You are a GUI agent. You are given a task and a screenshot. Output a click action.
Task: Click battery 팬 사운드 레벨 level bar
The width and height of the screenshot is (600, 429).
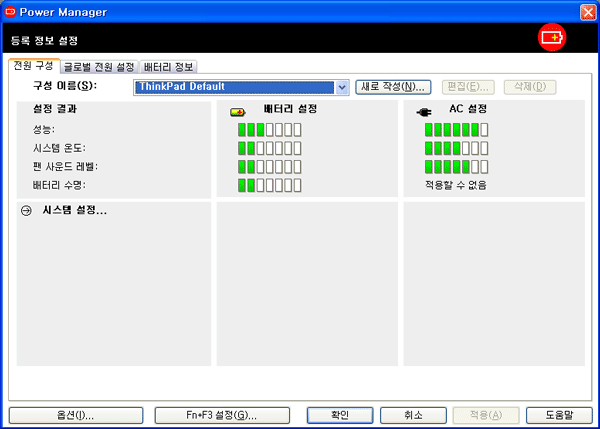[x=269, y=167]
